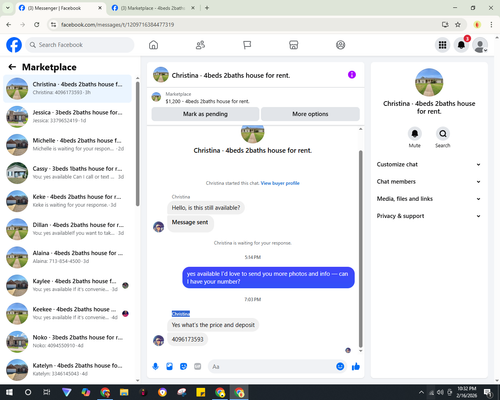
Task: Open Keke 4beds 2baths conversation
Action: tap(67, 201)
